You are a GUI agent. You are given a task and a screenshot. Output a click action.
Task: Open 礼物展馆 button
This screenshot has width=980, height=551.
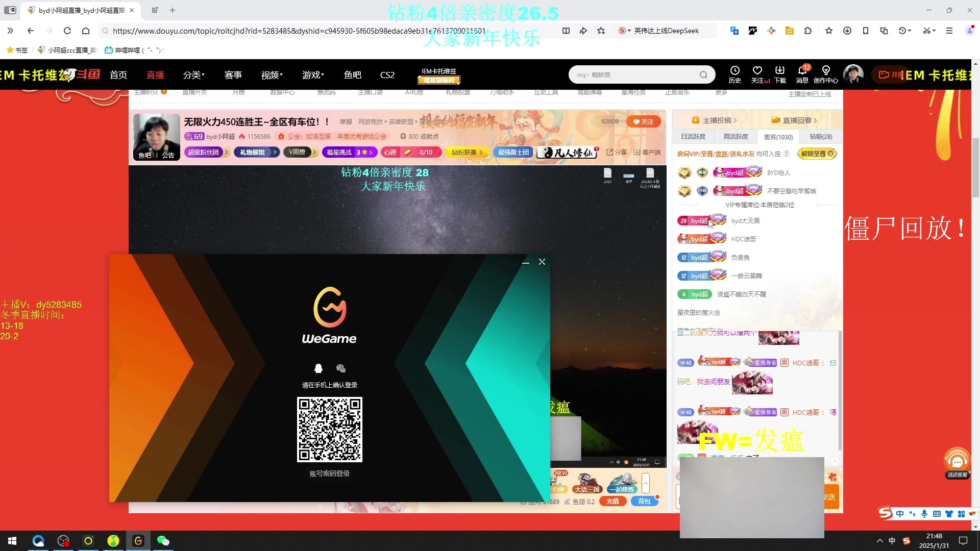[257, 152]
